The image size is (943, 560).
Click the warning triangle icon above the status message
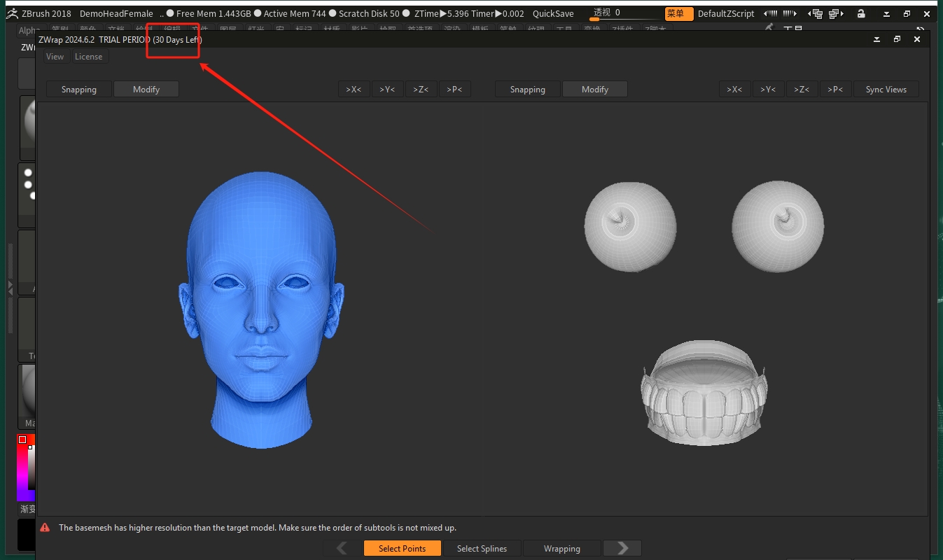pyautogui.click(x=46, y=527)
